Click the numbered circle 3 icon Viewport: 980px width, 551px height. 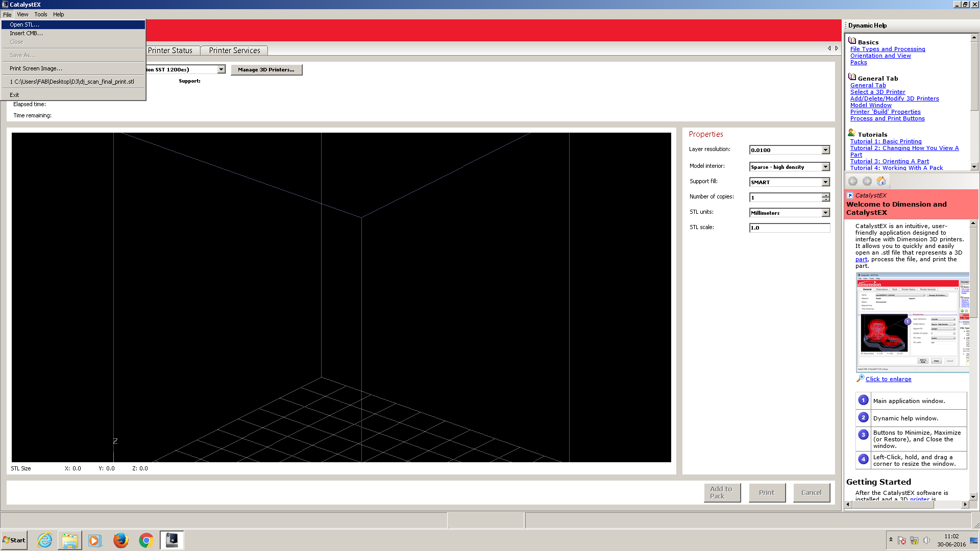[863, 435]
